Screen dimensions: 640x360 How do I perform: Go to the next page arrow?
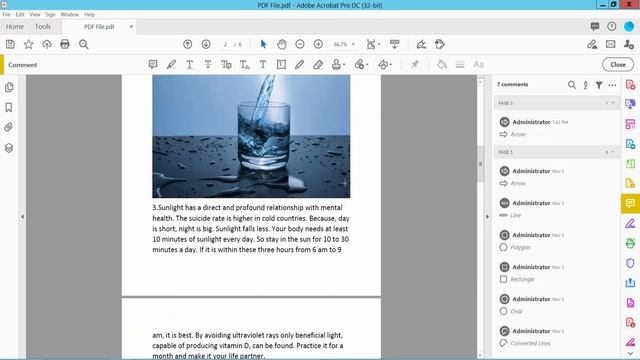point(206,44)
